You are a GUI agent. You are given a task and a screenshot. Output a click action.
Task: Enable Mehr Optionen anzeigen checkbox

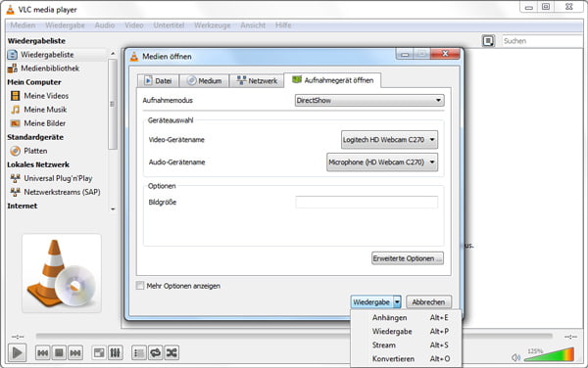[140, 286]
